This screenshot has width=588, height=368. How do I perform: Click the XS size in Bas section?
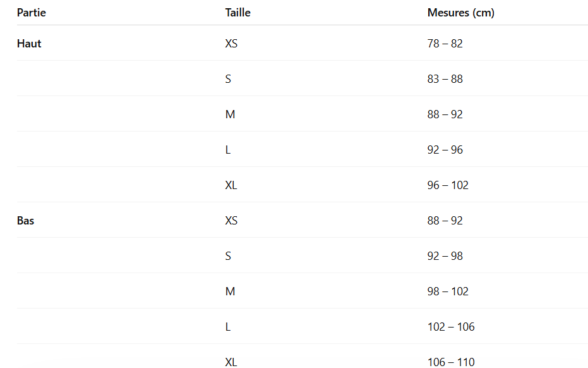[231, 221]
